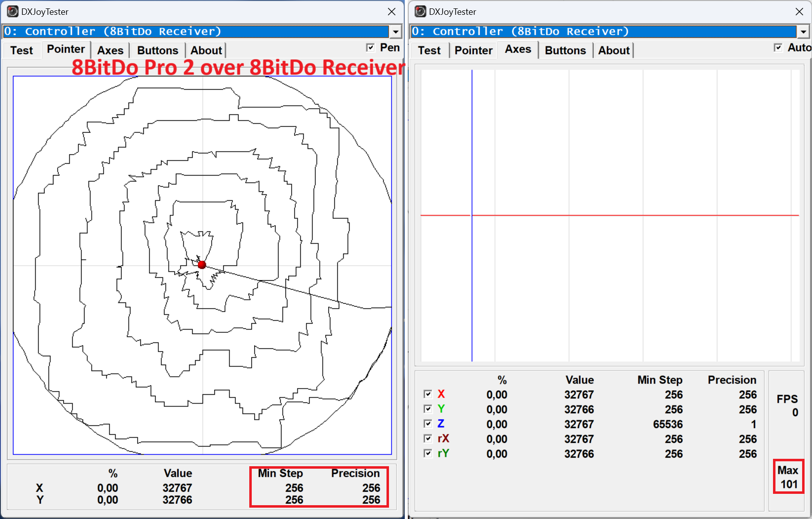This screenshot has width=812, height=519.
Task: Click "Min Step" header in right window
Action: coord(660,380)
